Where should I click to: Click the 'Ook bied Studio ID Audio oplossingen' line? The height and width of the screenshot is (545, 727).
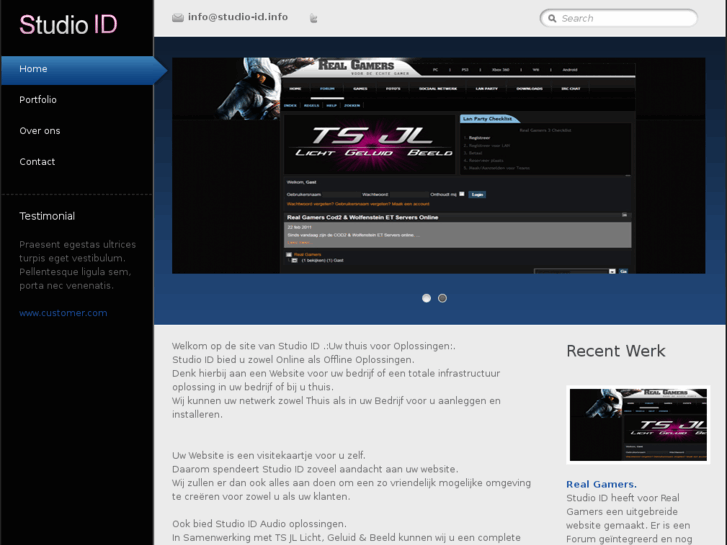click(259, 524)
